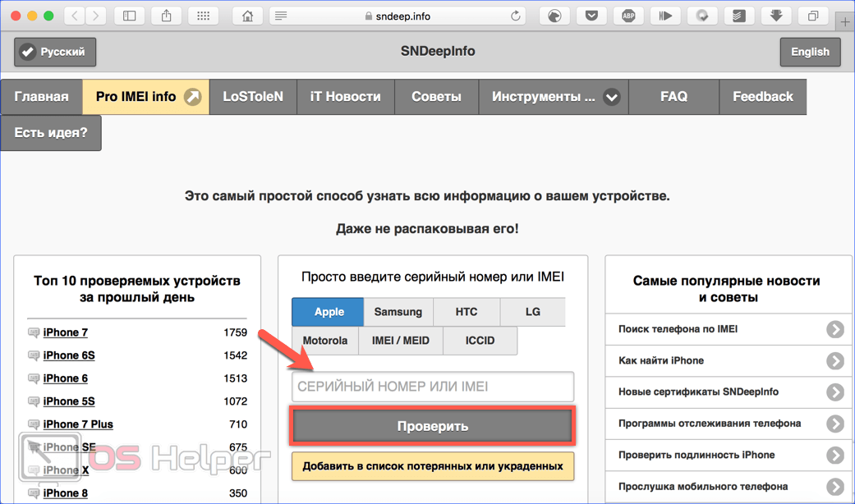Click comment icon beside iPhone 7

click(34, 332)
